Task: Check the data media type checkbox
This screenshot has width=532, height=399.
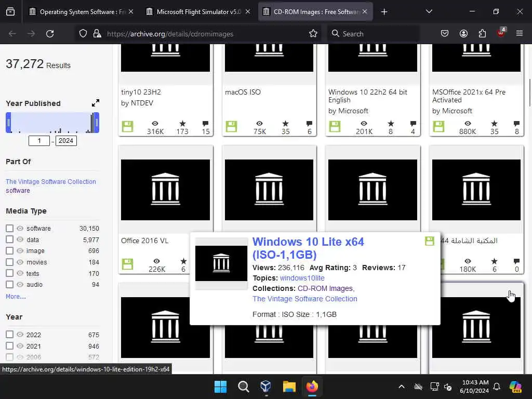Action: click(9, 240)
